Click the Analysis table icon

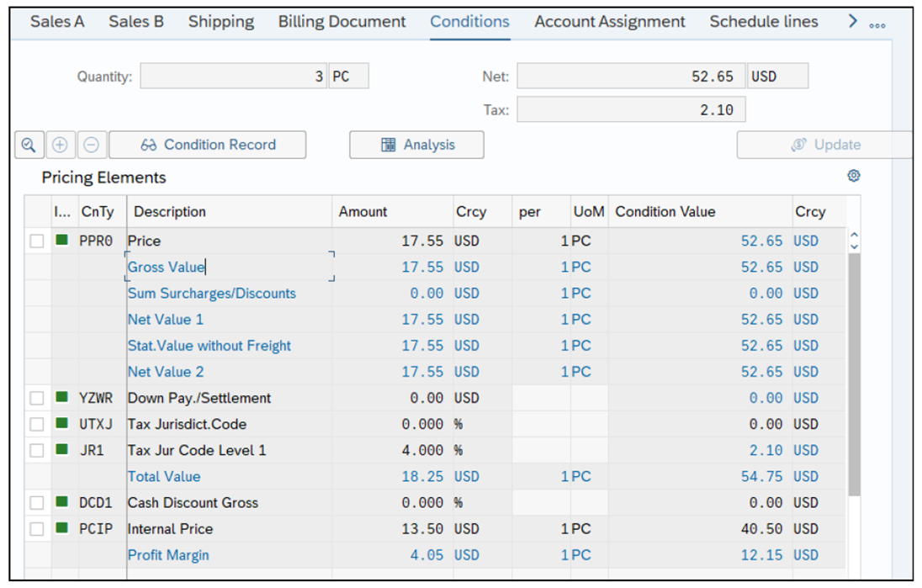point(387,145)
